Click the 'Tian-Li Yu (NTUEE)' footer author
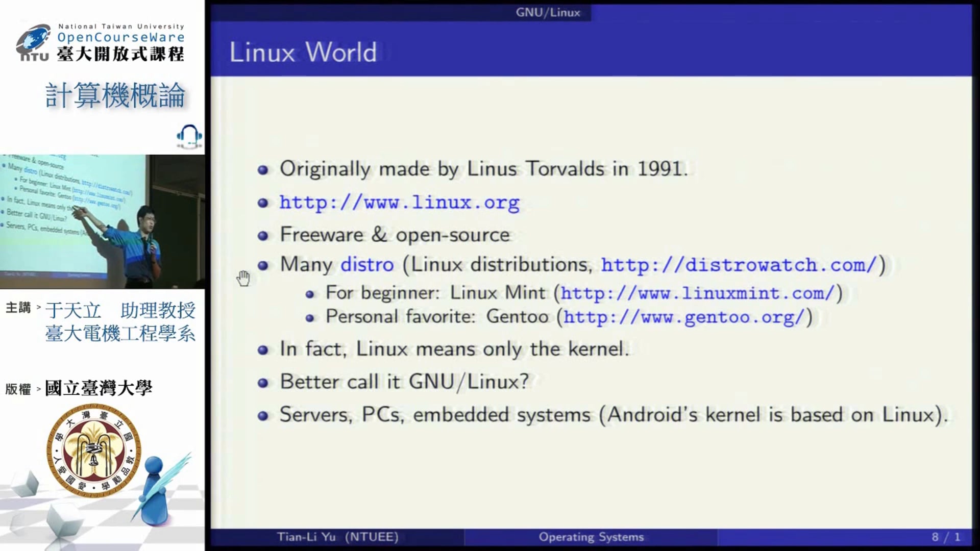 coord(337,537)
